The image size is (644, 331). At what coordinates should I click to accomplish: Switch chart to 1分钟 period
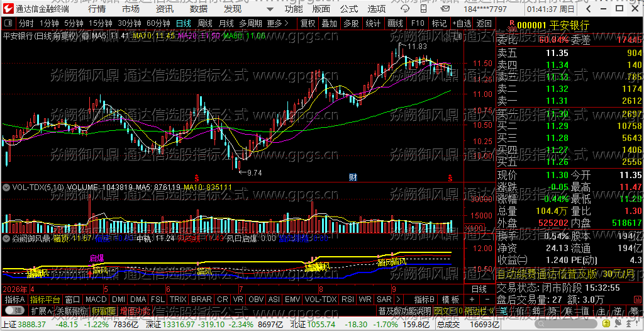click(x=49, y=23)
